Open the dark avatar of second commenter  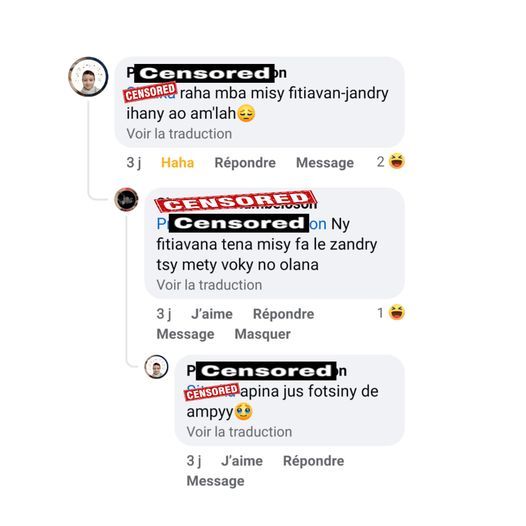(x=126, y=199)
